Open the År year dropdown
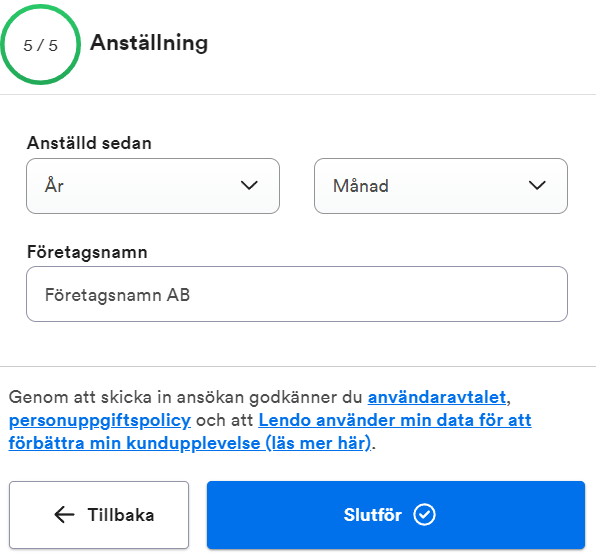 (x=153, y=186)
